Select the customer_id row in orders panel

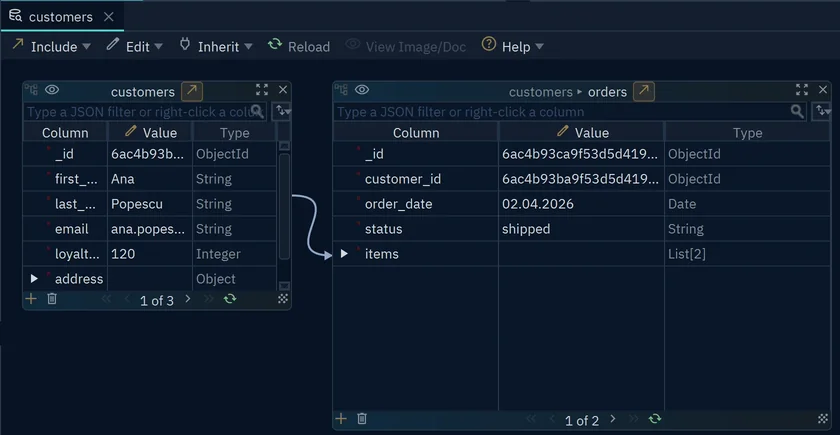coord(582,179)
